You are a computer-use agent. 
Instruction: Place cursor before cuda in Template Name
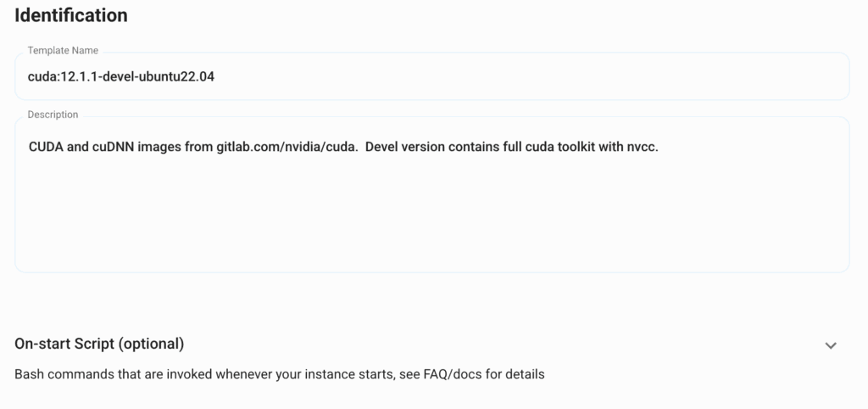(x=28, y=77)
